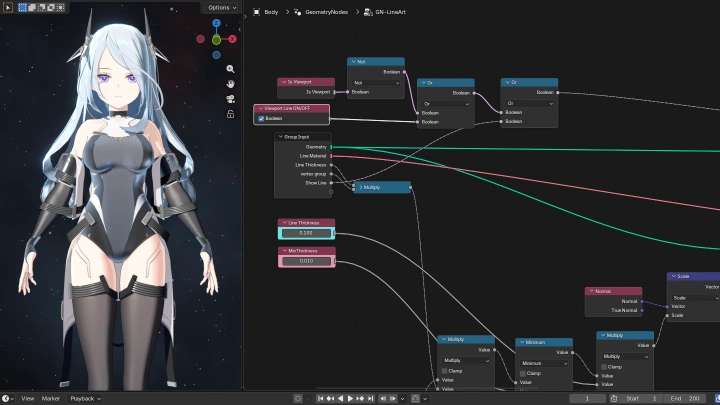720x405 pixels.
Task: Click the Line Thickness 0.100 value field
Action: click(x=306, y=233)
